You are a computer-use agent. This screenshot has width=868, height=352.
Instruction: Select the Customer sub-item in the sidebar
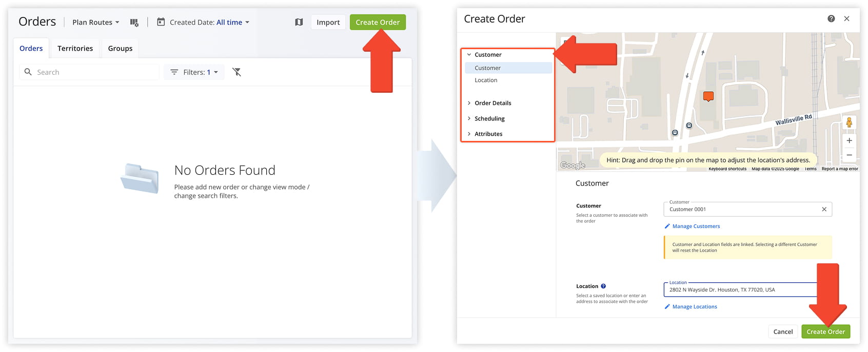coord(508,68)
